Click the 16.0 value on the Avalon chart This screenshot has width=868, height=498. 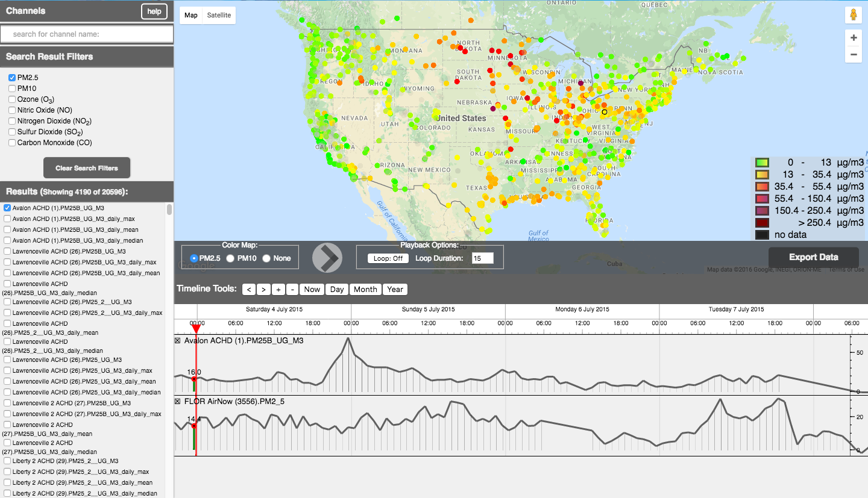click(194, 372)
